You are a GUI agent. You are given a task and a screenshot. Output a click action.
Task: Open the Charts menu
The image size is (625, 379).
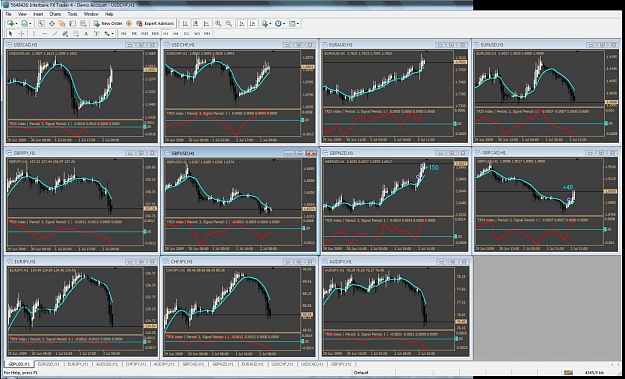[x=55, y=14]
